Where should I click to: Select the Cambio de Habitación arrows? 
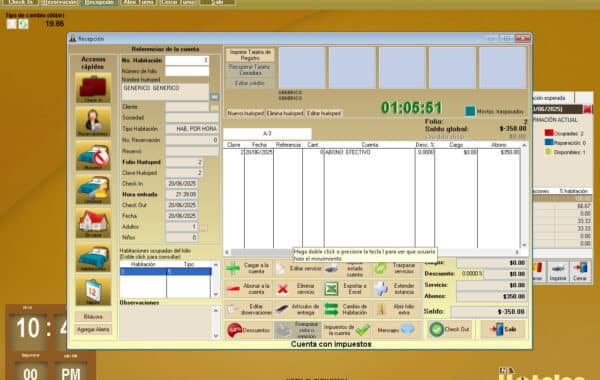(x=331, y=309)
